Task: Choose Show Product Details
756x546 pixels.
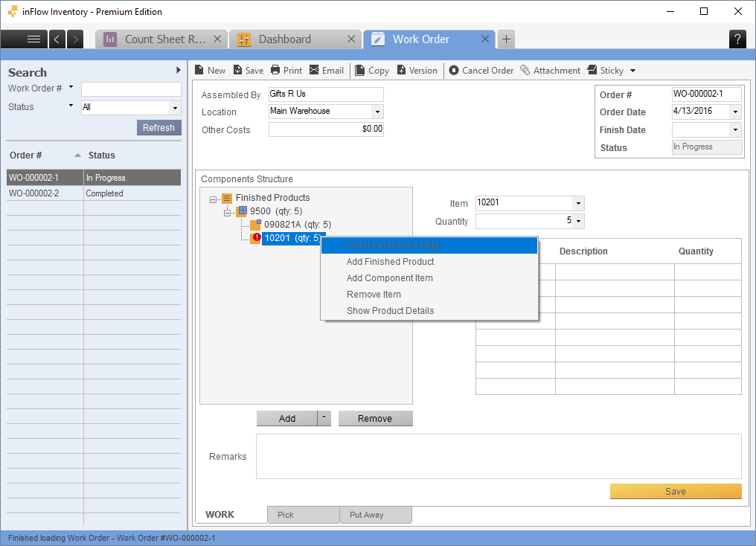Action: point(429,311)
